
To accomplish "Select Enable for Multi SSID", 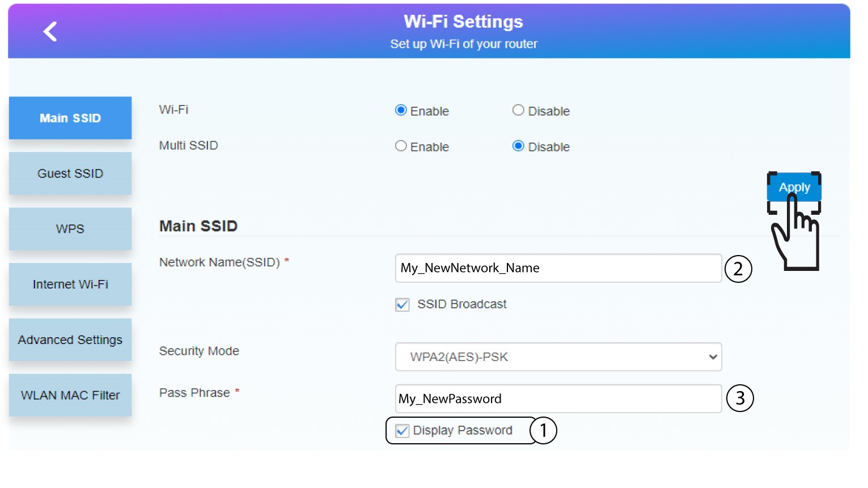I will pyautogui.click(x=401, y=146).
